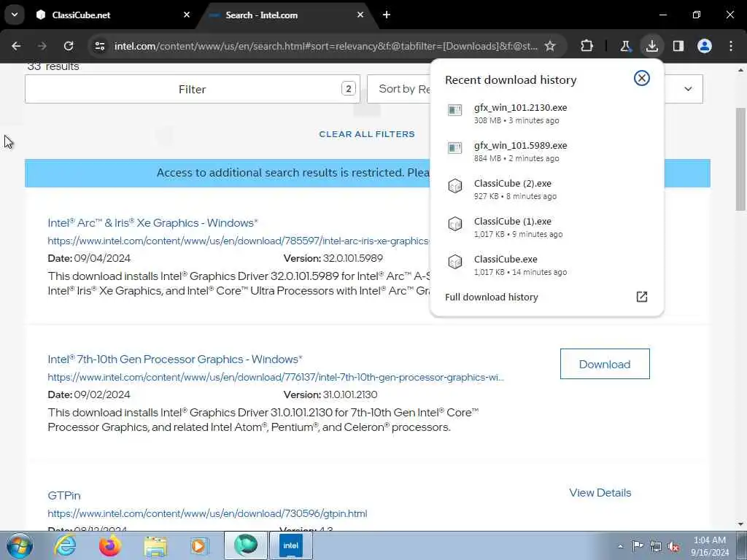
Task: Open Full download history
Action: tap(546, 297)
